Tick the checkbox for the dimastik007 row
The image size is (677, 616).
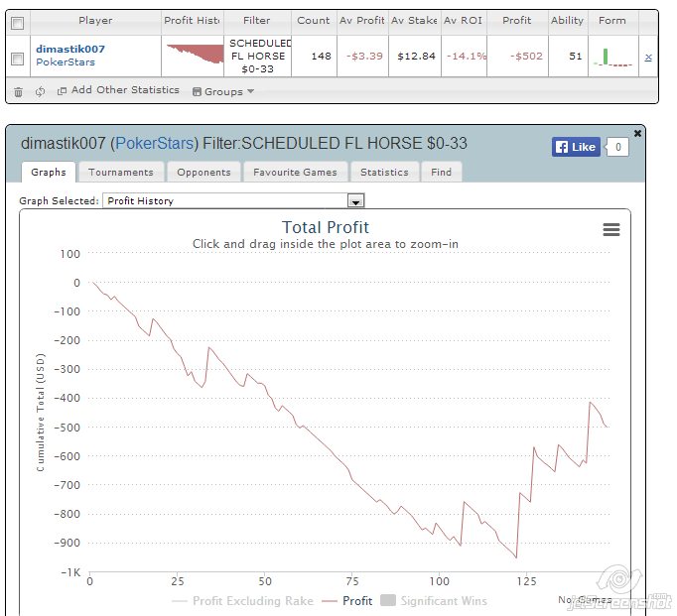[17, 59]
